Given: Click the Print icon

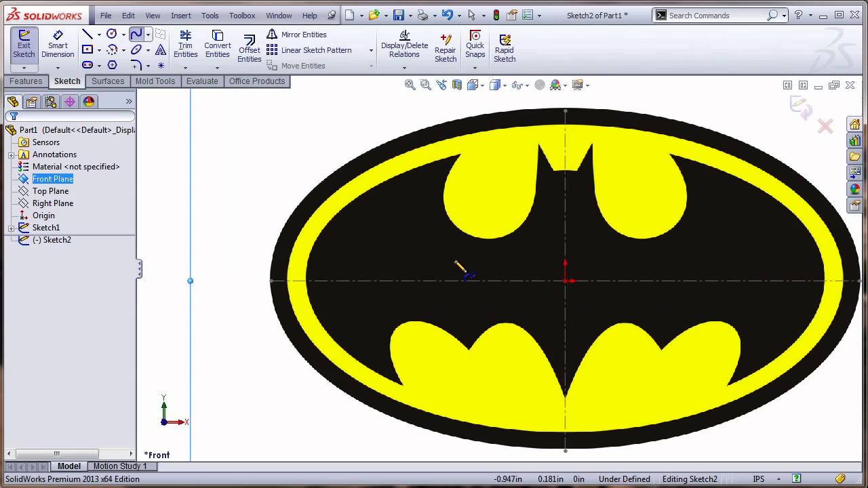Looking at the screenshot, I should coord(422,15).
